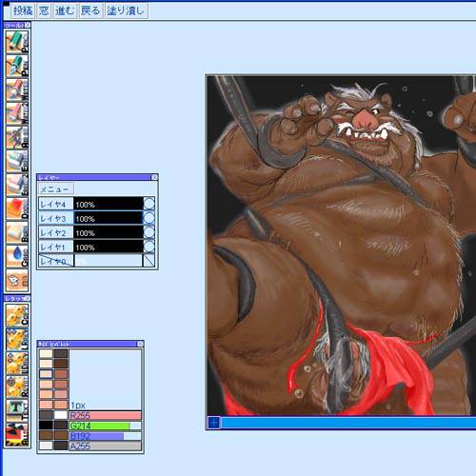
Task: Select the Pen tool
Action: 17,66
